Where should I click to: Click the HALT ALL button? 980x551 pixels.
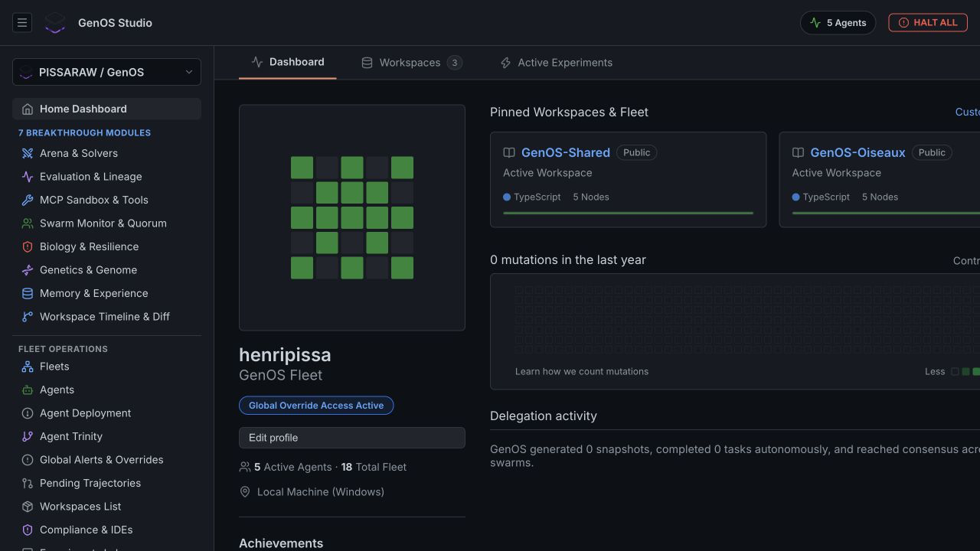tap(928, 23)
